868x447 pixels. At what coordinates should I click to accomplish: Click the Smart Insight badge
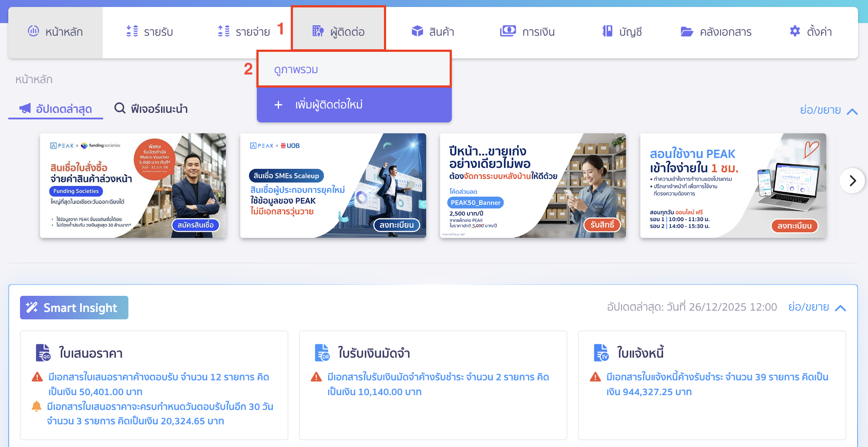coord(74,308)
